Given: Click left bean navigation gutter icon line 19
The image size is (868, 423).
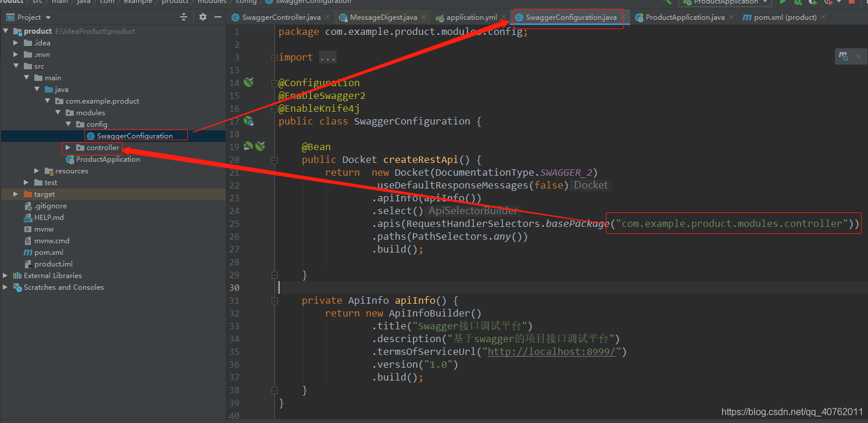Looking at the screenshot, I should coord(248,146).
